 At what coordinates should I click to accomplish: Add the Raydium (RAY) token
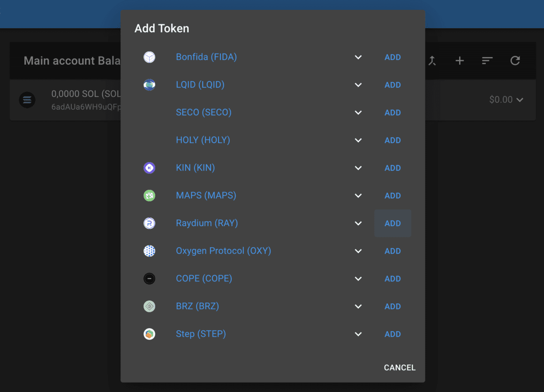393,223
